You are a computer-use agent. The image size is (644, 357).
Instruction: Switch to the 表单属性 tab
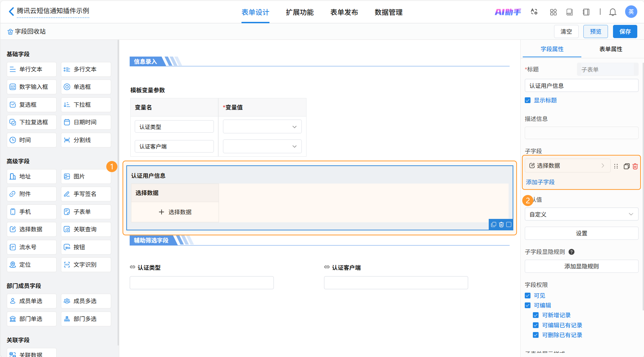(x=610, y=49)
